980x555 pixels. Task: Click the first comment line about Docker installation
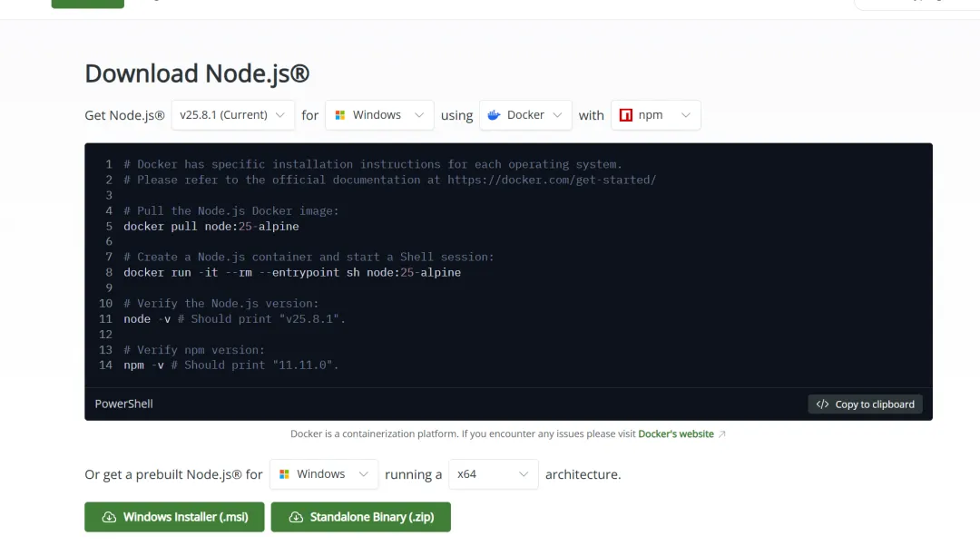point(373,164)
